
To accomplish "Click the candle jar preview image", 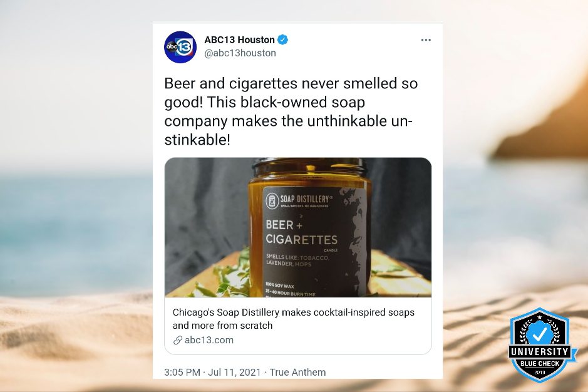I will point(298,227).
